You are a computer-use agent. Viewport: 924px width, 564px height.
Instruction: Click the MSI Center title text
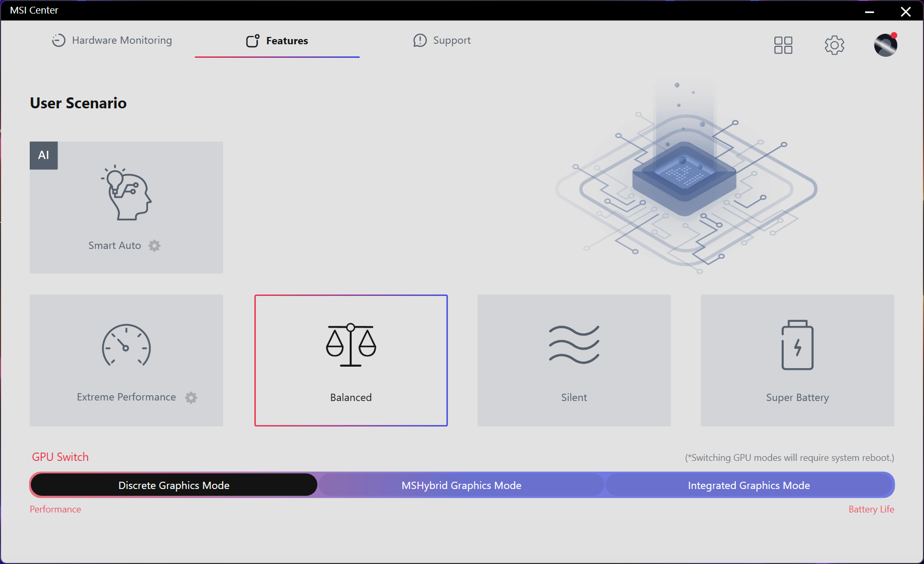tap(34, 10)
